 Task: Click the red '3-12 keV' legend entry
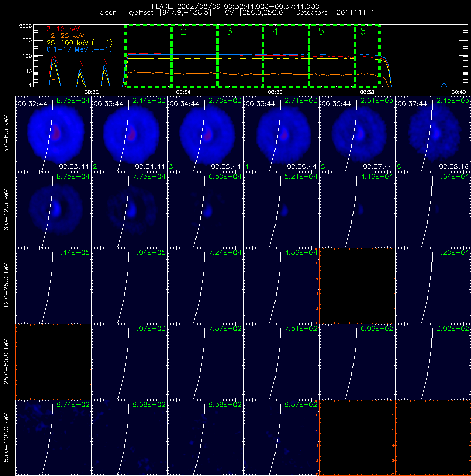[x=63, y=29]
